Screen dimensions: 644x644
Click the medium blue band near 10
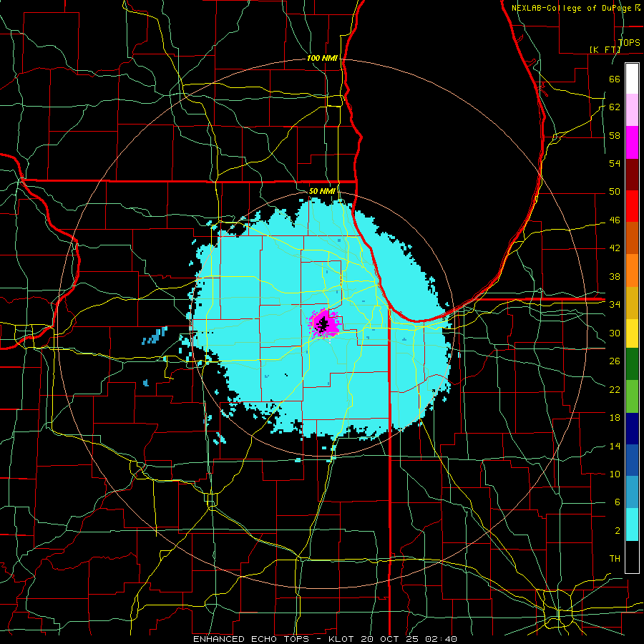click(x=632, y=460)
